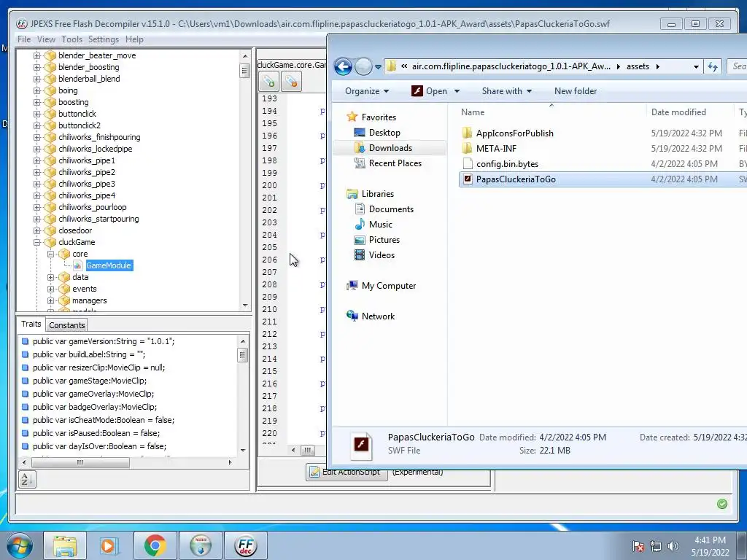The image size is (747, 560).
Task: Collapse the cluckGame package node
Action: coord(36,242)
